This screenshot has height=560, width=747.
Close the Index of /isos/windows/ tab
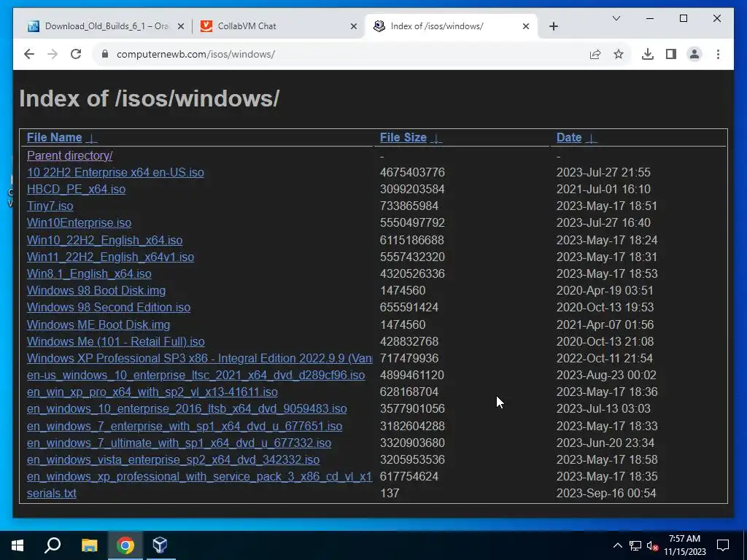coord(526,26)
